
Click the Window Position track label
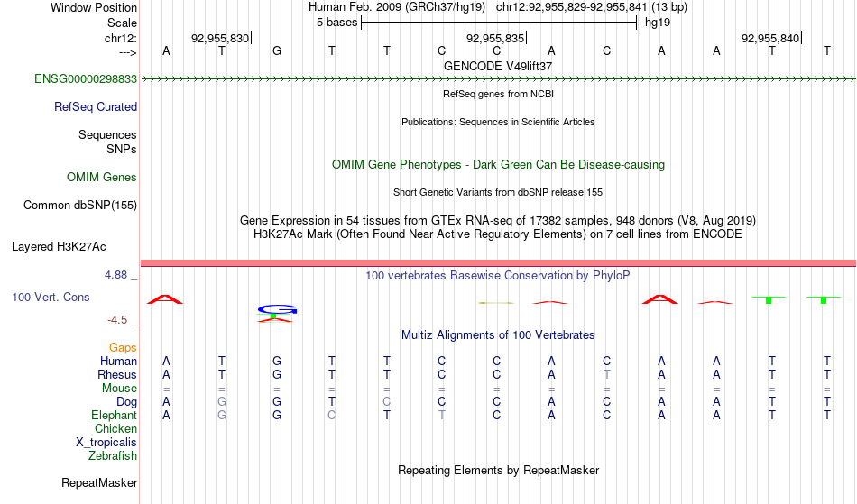(94, 7)
